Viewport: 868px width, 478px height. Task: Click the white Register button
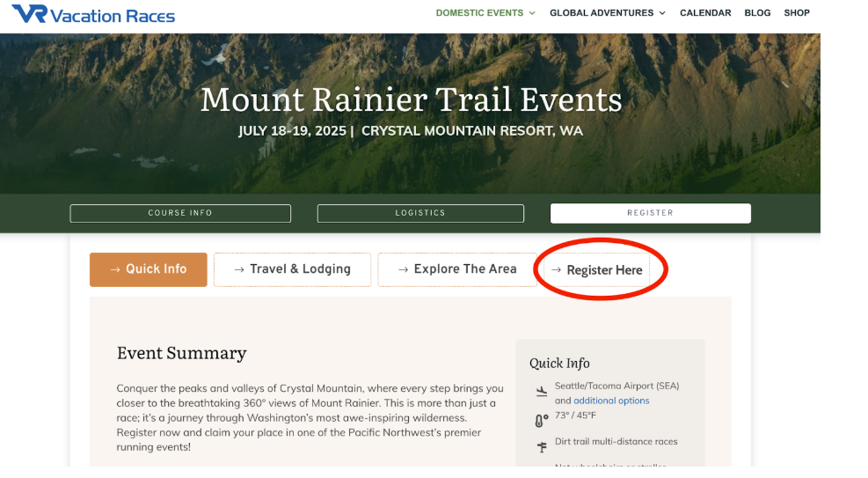(651, 213)
